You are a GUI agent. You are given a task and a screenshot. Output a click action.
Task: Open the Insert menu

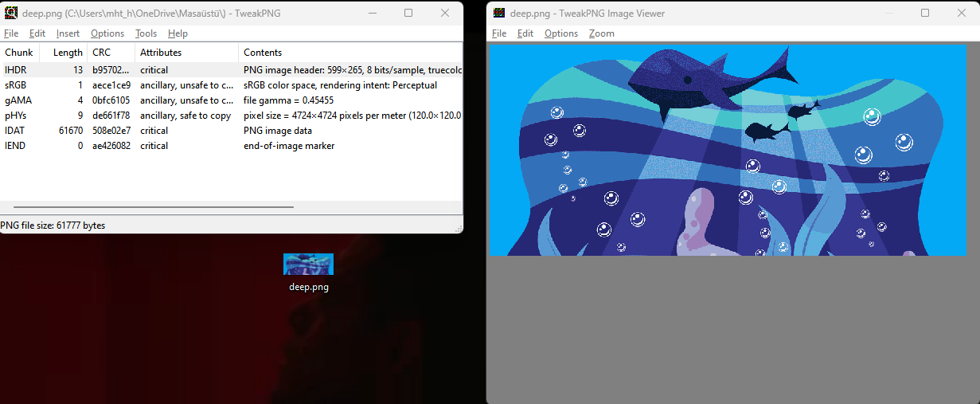click(68, 33)
